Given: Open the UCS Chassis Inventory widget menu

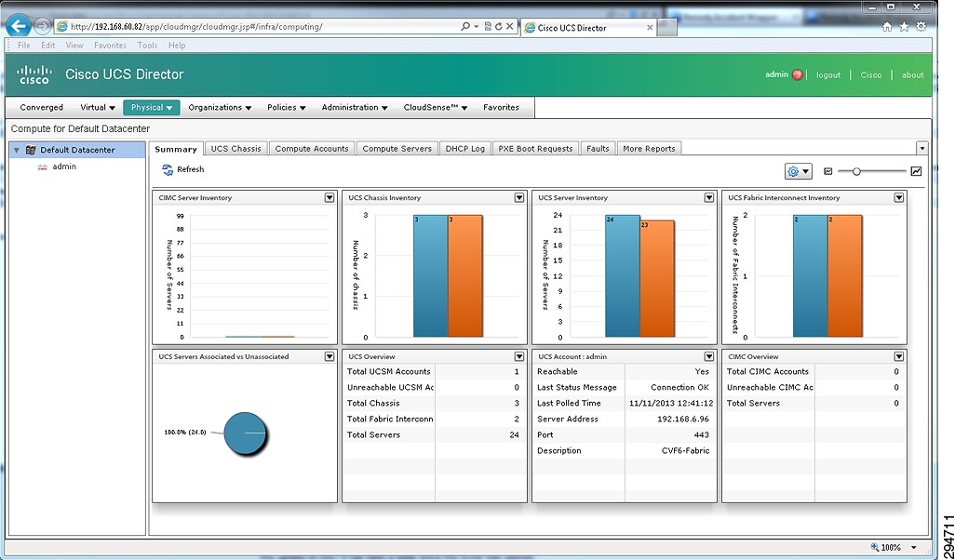Looking at the screenshot, I should (519, 198).
